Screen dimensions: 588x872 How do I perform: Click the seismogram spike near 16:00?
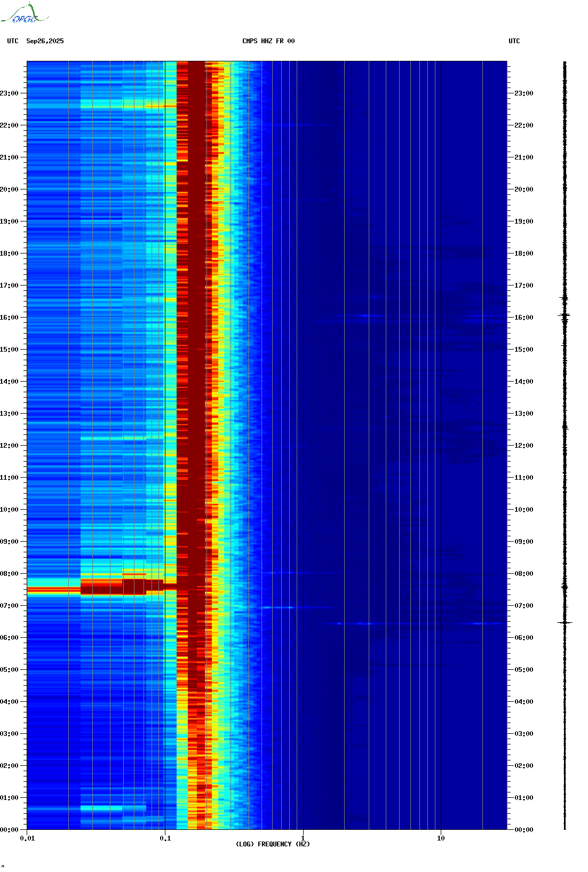coord(565,316)
